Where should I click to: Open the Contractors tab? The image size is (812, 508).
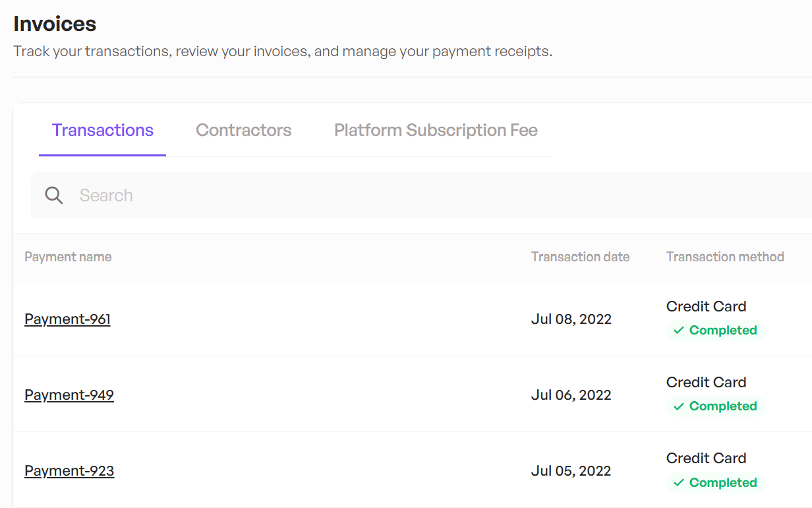point(244,130)
